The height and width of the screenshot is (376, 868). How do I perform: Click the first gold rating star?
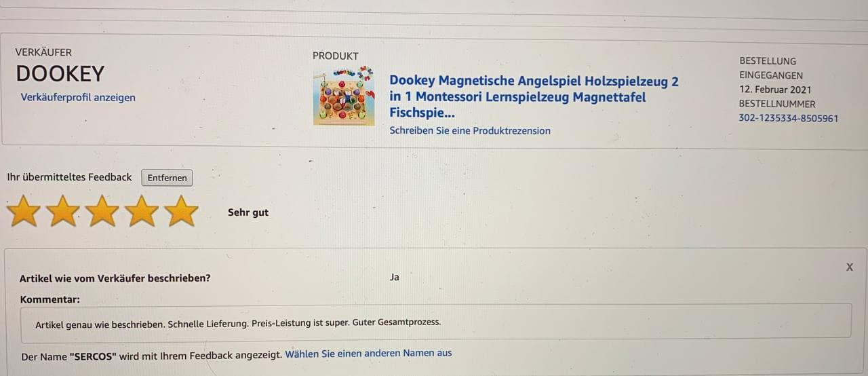[24, 211]
